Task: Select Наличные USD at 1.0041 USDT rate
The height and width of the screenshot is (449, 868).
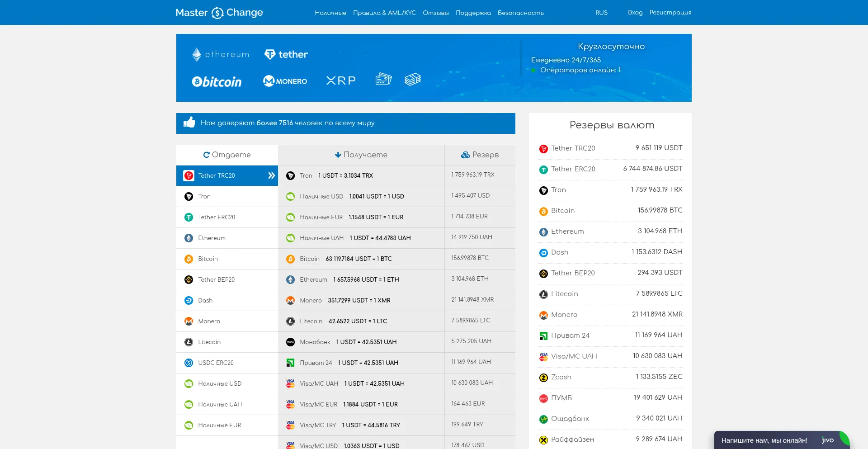Action: [x=361, y=196]
